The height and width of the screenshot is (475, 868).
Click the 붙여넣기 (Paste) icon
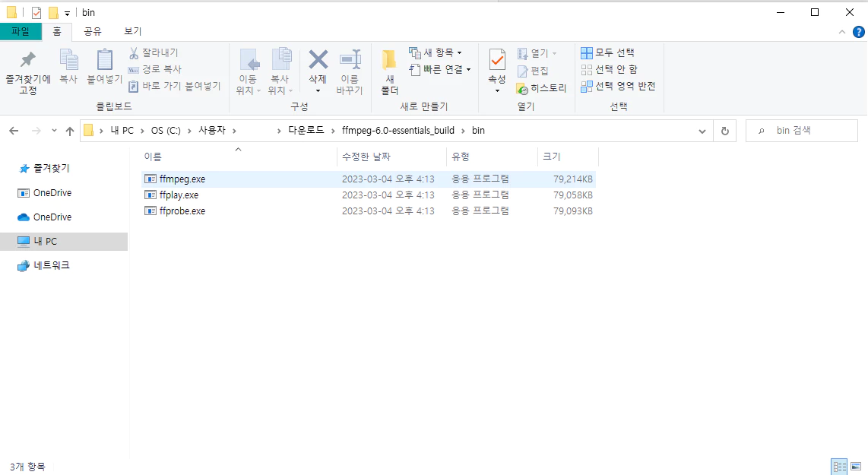[103, 67]
